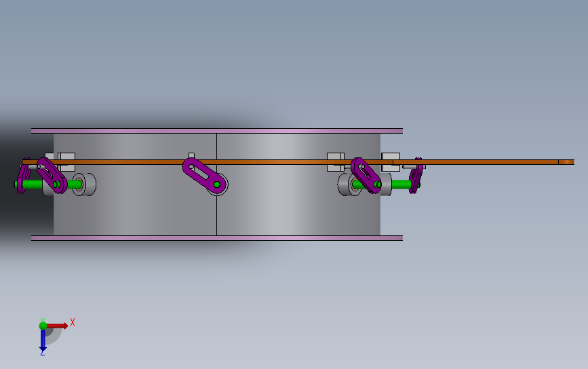Select the top pink flange plate
588x369 pixels.
217,131
